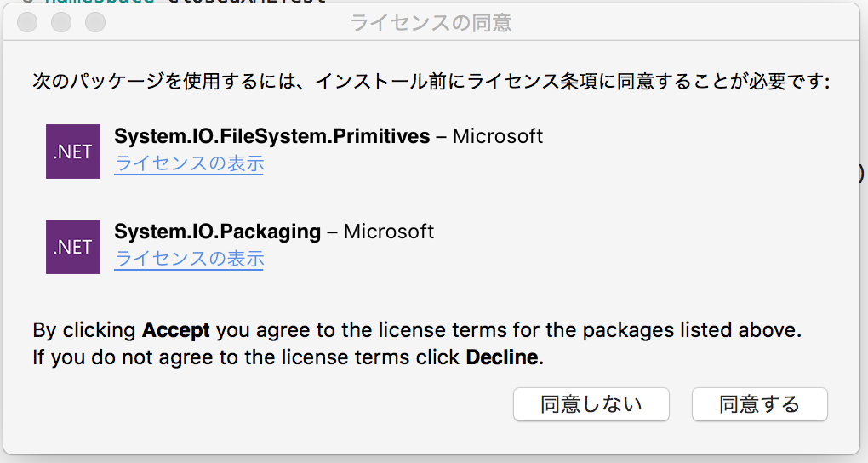Accept the licenses with the 同意する button
This screenshot has height=463, width=868.
[x=759, y=404]
